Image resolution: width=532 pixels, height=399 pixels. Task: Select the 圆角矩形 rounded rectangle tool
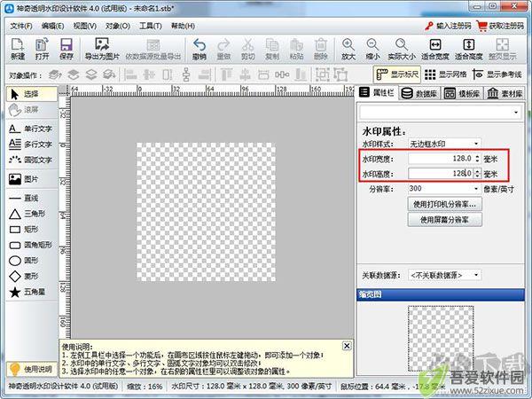pos(32,245)
